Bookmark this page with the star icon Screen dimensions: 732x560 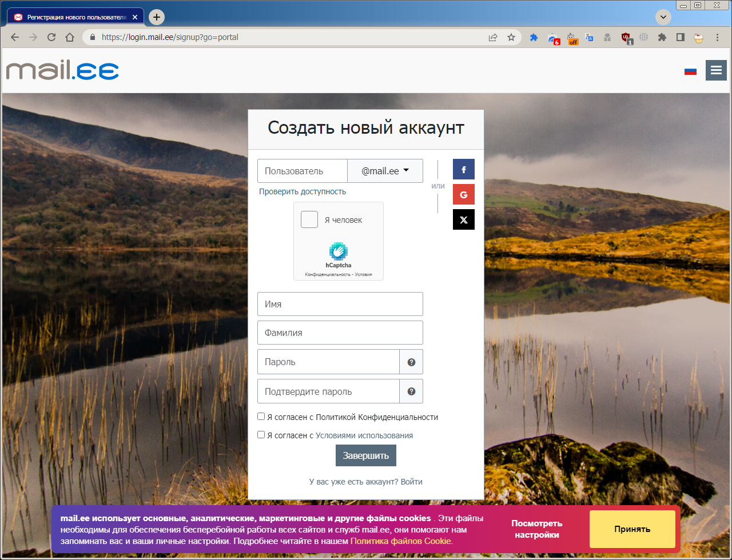pyautogui.click(x=511, y=37)
